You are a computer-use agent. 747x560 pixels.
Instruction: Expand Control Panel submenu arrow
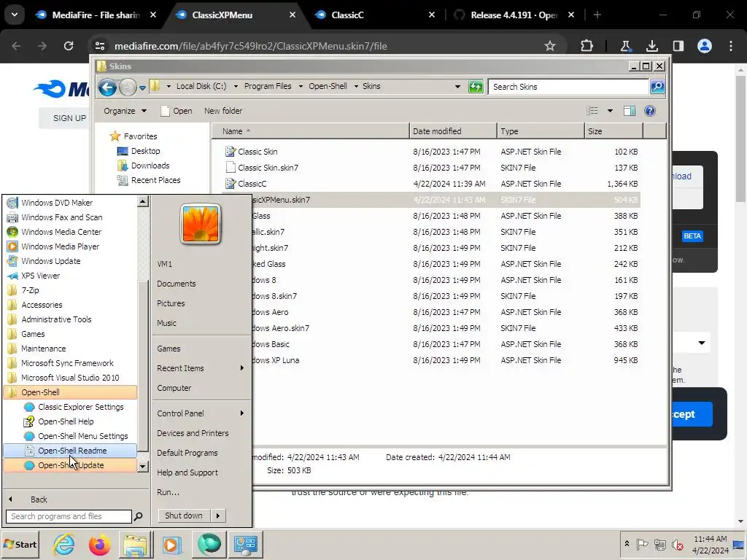(242, 413)
